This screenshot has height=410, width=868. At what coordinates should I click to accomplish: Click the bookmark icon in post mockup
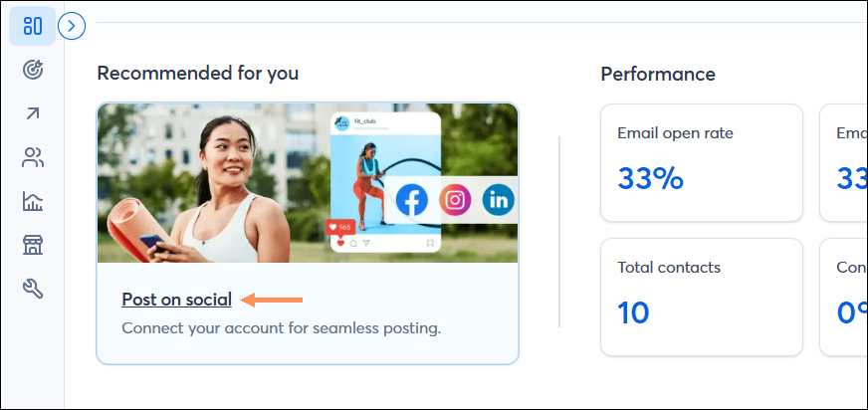coord(430,243)
